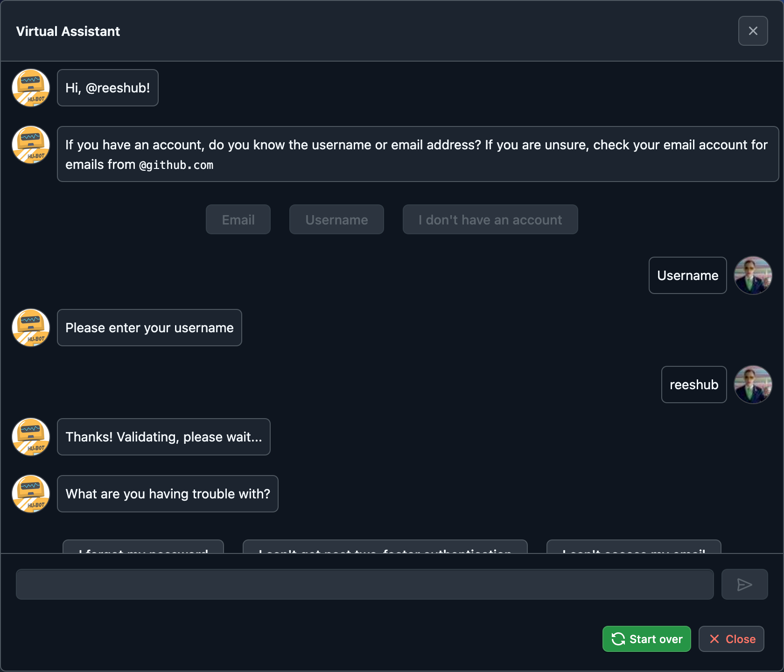Select the "I forgot my password" option
Image resolution: width=784 pixels, height=672 pixels.
[x=143, y=547]
